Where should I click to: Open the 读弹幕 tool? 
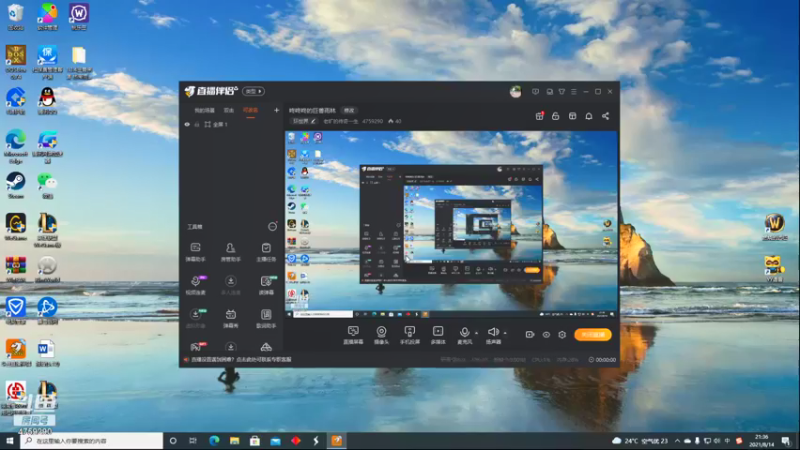[266, 285]
